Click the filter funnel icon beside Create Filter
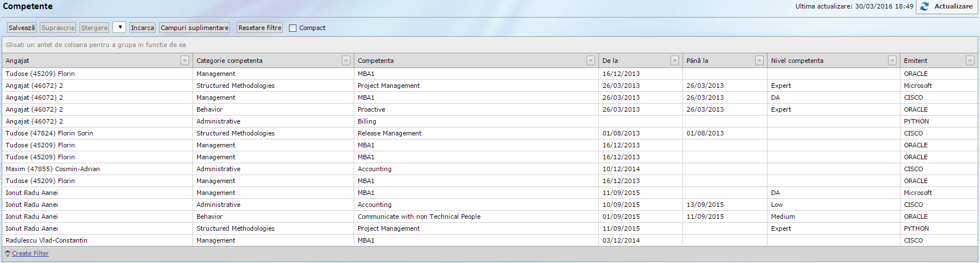 pyautogui.click(x=7, y=254)
